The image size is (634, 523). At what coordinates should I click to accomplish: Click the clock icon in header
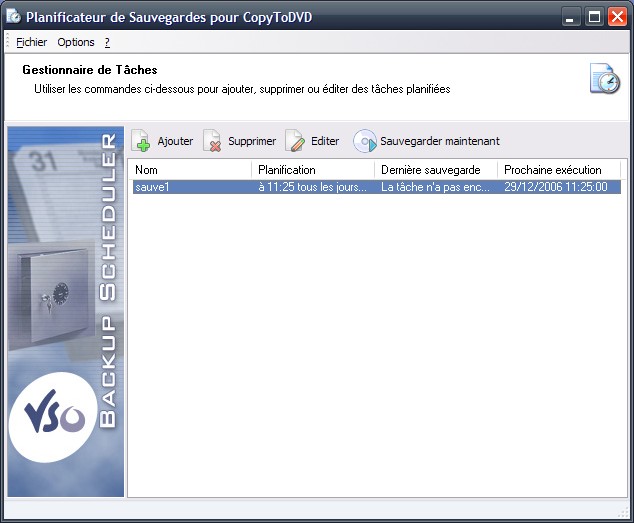(604, 79)
